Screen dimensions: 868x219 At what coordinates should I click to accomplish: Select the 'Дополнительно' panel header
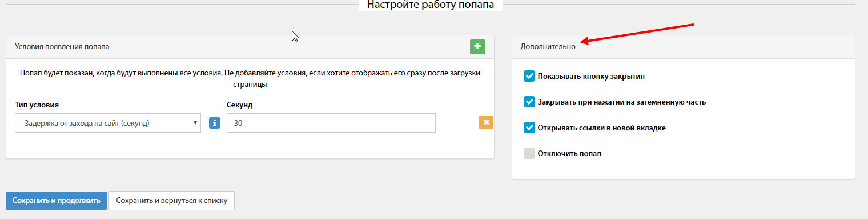pyautogui.click(x=683, y=47)
